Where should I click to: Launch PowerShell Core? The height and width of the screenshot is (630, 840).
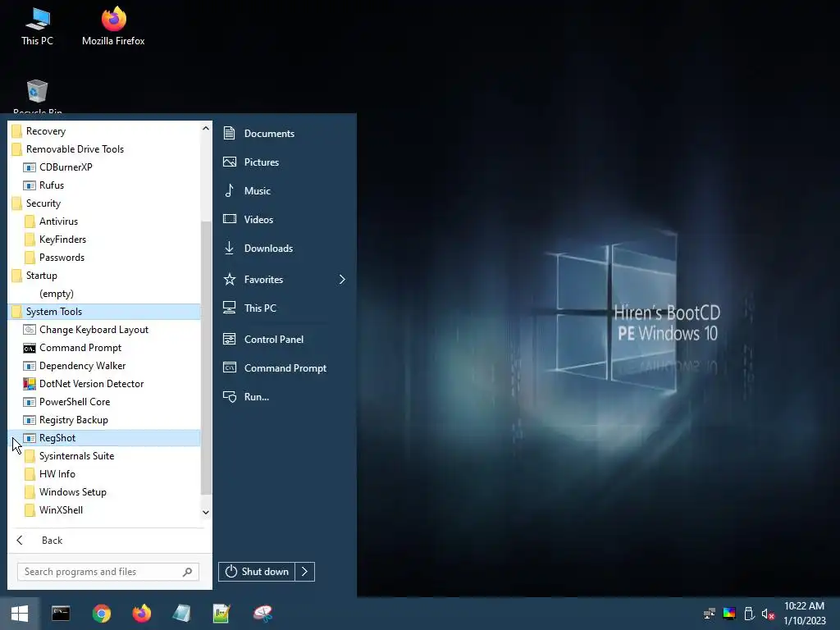pos(104,402)
